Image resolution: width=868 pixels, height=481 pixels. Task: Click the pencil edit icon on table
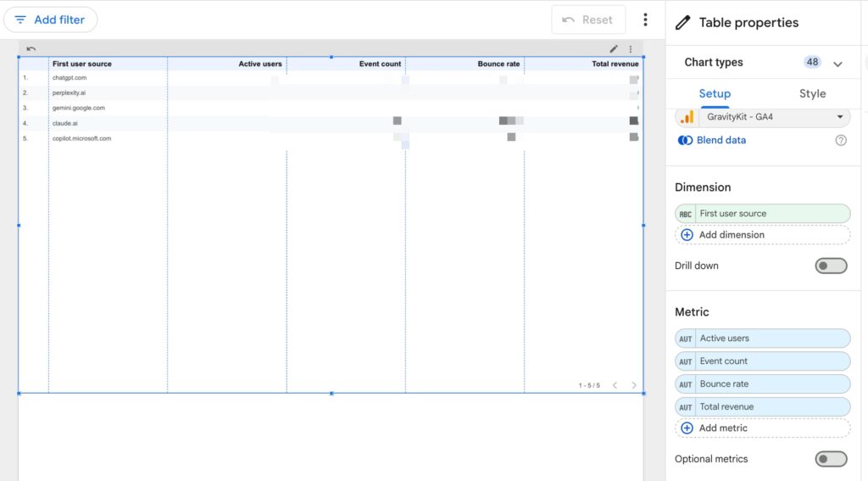pyautogui.click(x=614, y=49)
